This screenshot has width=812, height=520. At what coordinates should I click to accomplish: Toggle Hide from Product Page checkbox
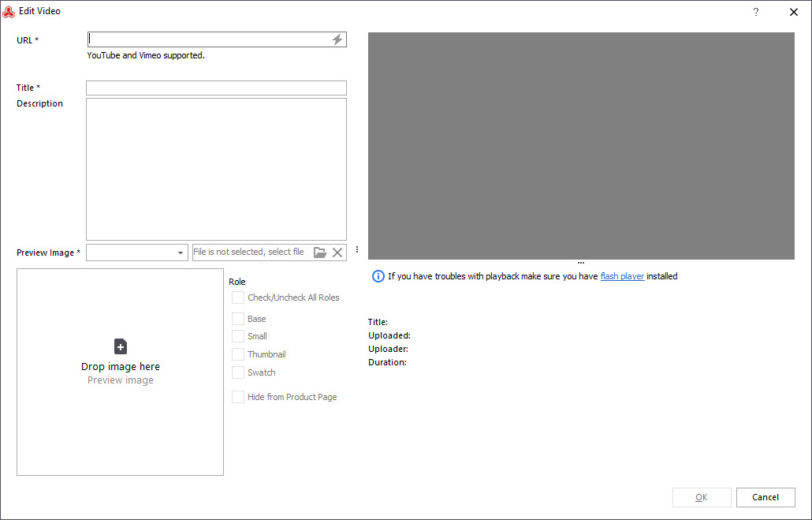click(x=238, y=397)
